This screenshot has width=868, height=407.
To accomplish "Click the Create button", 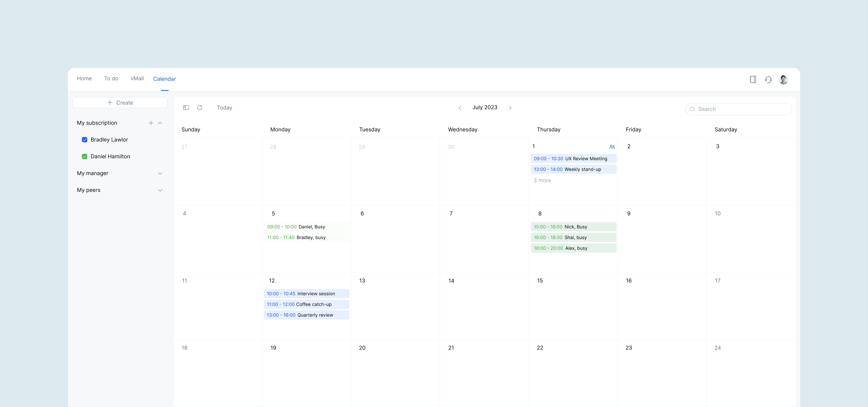I will pos(120,103).
